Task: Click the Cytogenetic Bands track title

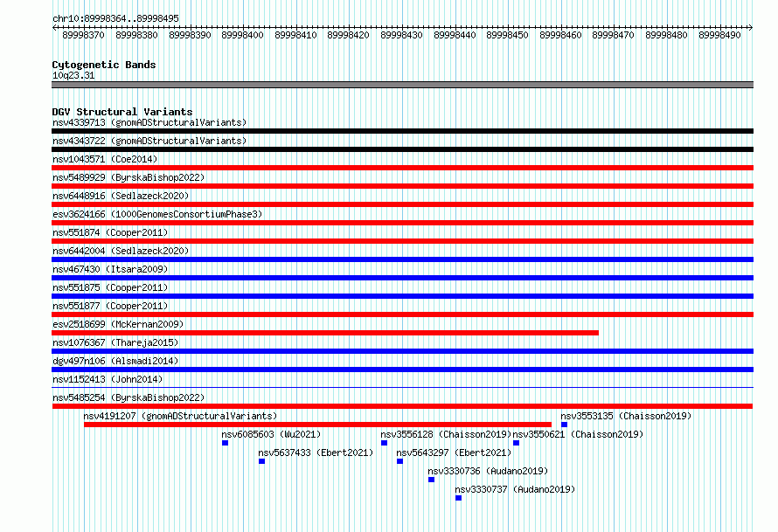Action: (x=104, y=65)
